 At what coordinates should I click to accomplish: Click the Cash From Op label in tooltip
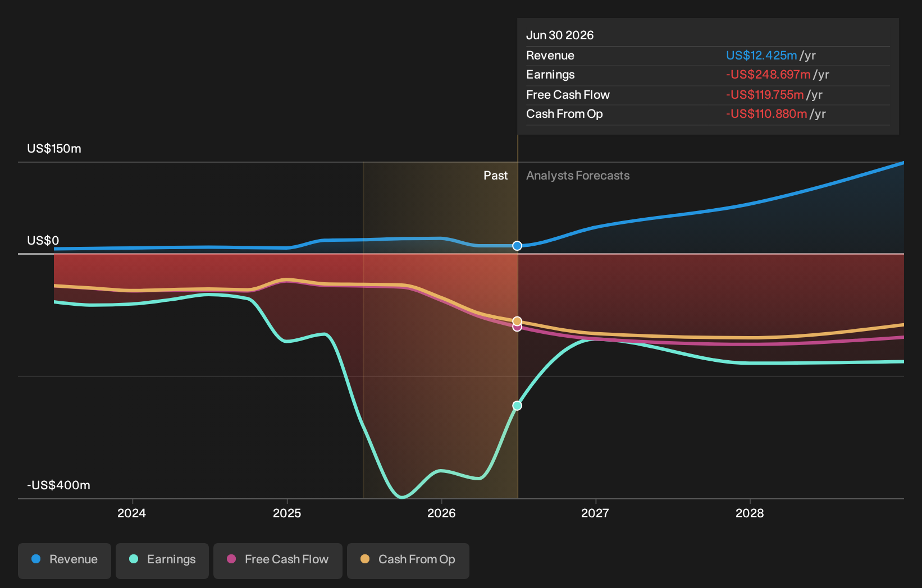[x=564, y=114]
